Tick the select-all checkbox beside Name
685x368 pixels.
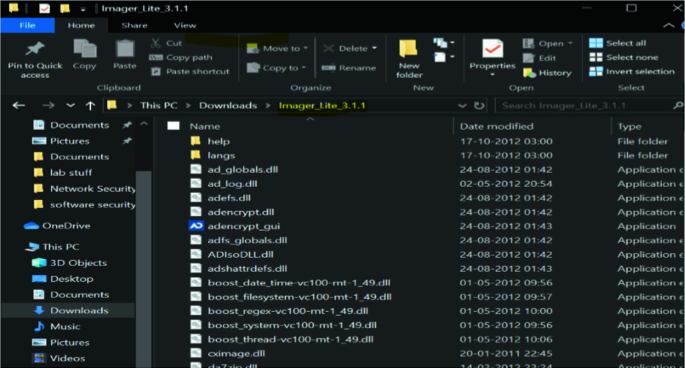tap(173, 126)
